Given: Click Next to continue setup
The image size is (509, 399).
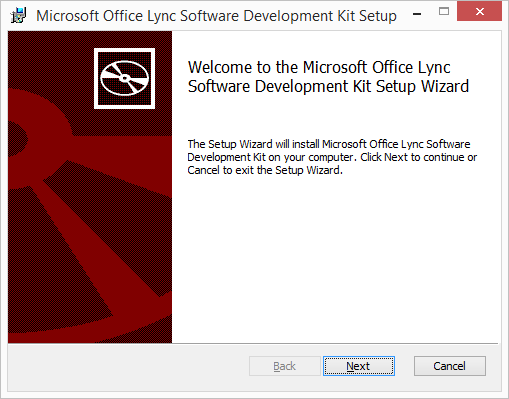Looking at the screenshot, I should (359, 366).
